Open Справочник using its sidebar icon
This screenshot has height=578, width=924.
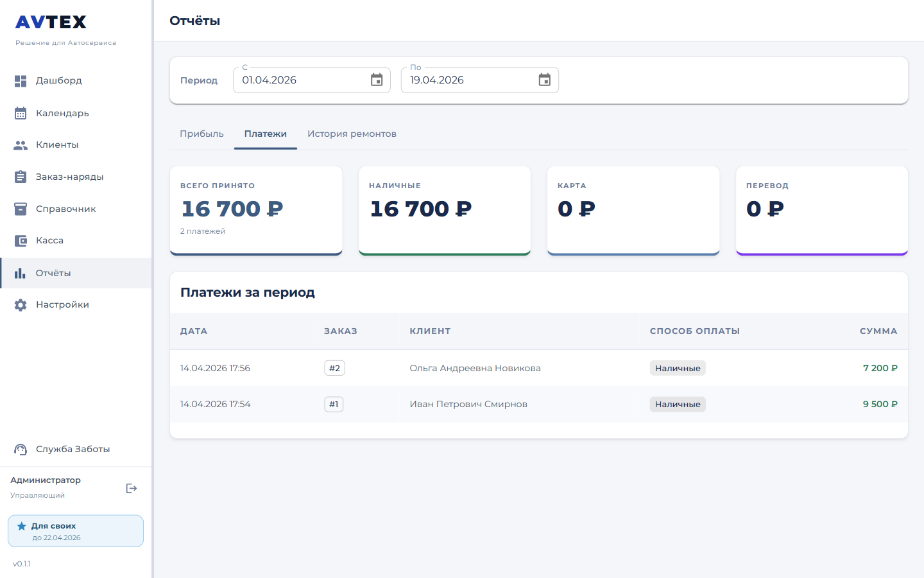pos(19,208)
